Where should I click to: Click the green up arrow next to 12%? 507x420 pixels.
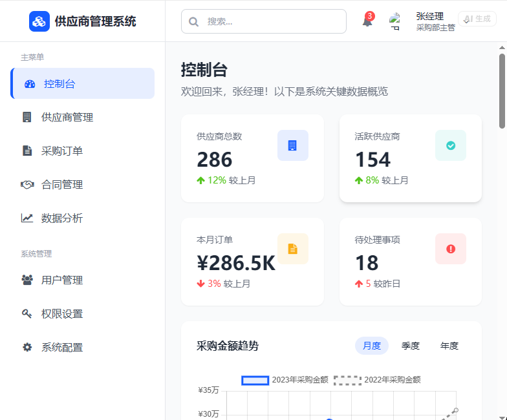click(200, 180)
